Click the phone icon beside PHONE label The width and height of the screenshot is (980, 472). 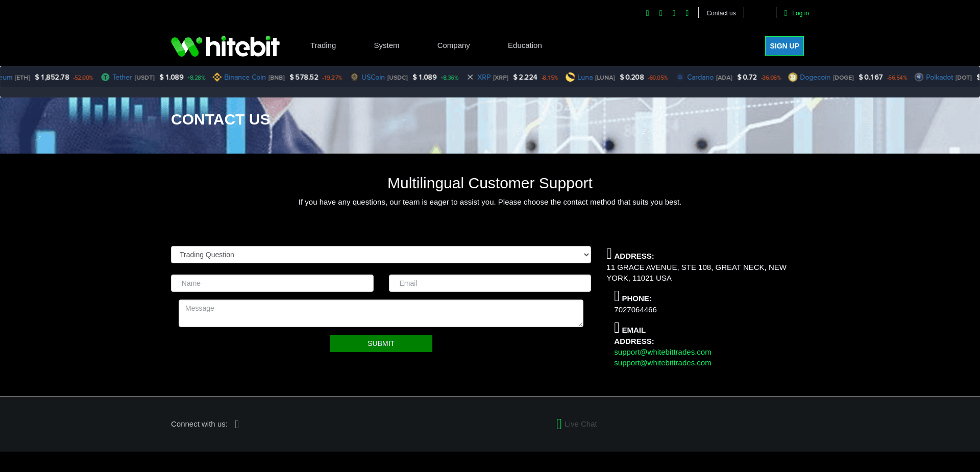(x=616, y=296)
